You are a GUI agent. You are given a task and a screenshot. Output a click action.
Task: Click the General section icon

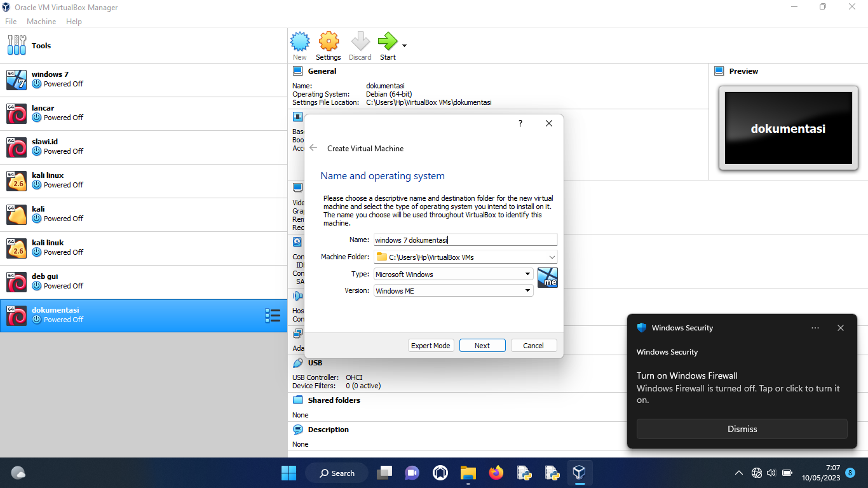pos(297,71)
